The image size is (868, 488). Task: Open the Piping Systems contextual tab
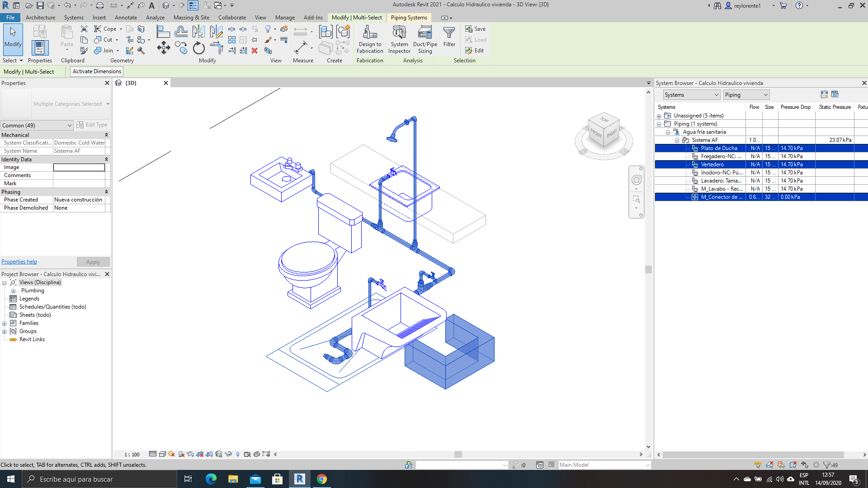click(x=409, y=18)
